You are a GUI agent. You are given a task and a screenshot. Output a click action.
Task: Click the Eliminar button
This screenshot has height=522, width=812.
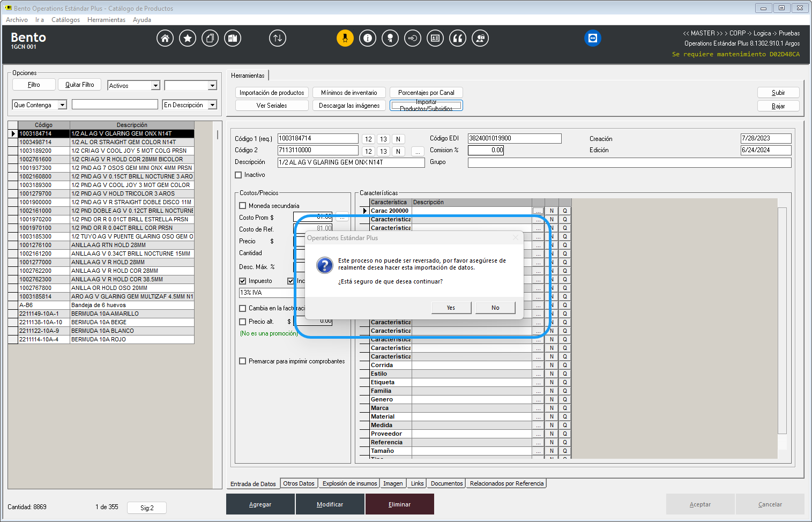tap(400, 504)
